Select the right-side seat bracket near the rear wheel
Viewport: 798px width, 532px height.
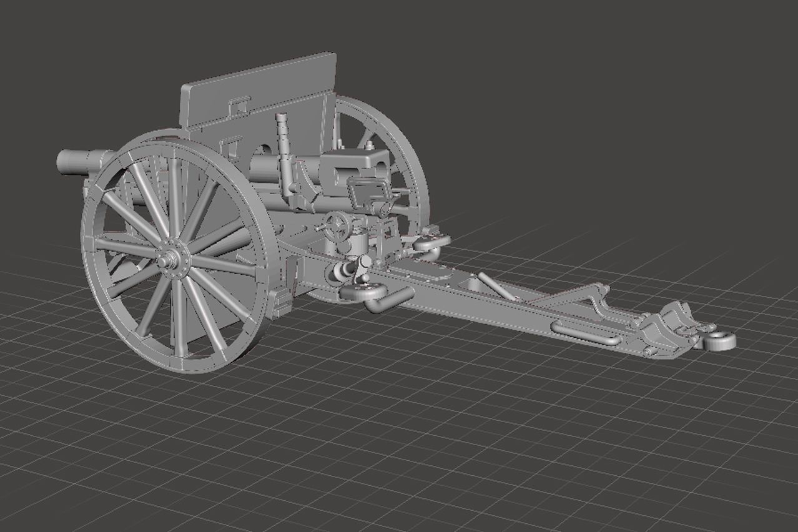pos(432,240)
